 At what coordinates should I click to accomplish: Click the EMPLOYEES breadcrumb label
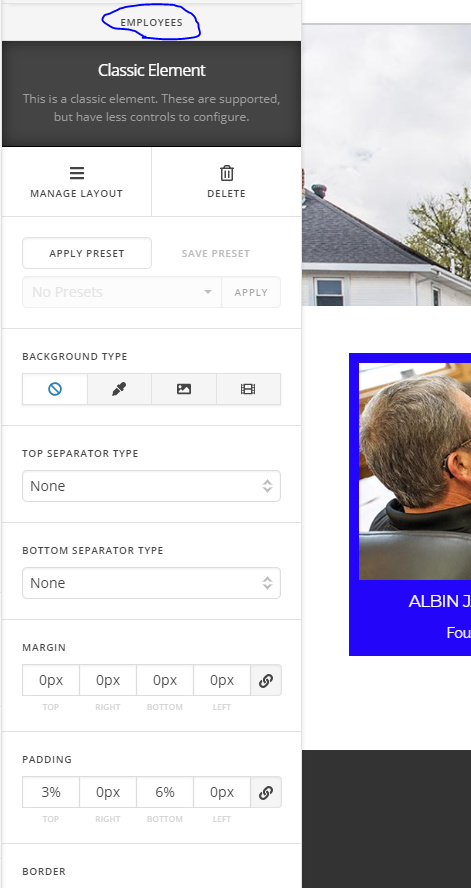pos(151,23)
